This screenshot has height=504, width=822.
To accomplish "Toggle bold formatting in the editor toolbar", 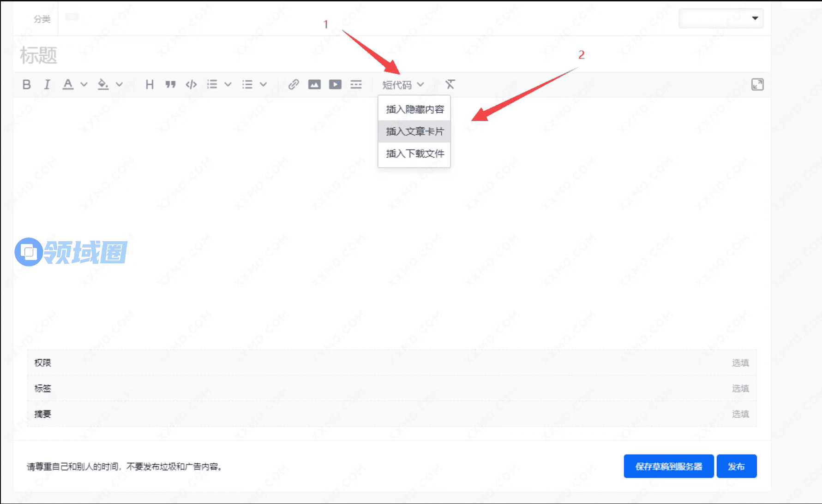I will tap(27, 84).
